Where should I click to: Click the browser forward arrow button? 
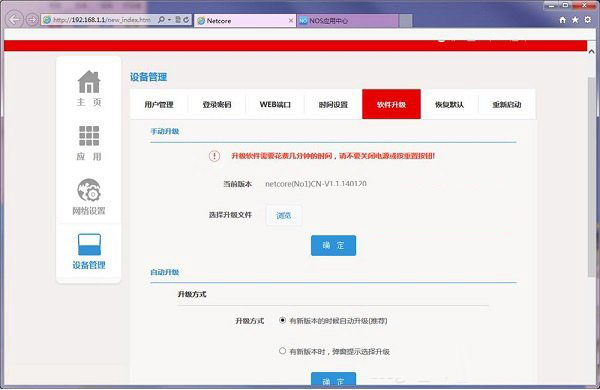[x=32, y=20]
